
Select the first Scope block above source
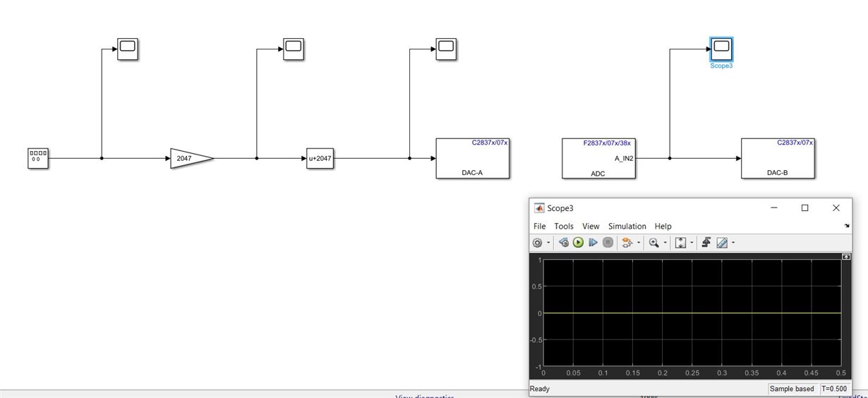coord(128,49)
